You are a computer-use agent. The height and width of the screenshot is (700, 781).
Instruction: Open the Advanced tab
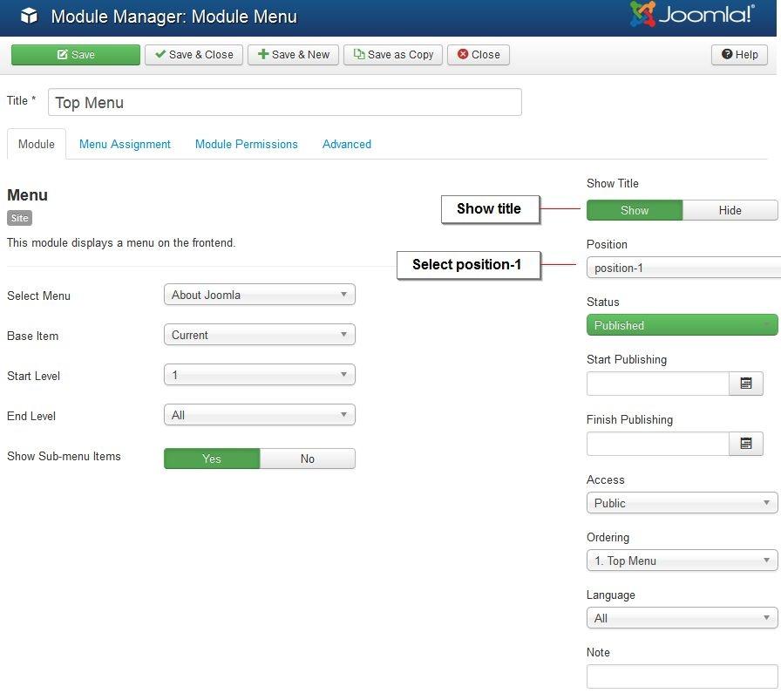(x=346, y=144)
